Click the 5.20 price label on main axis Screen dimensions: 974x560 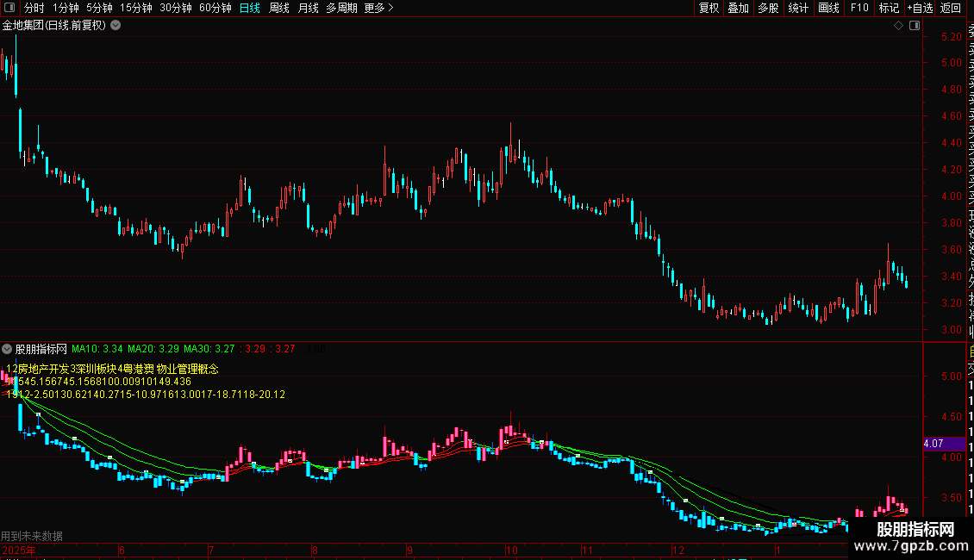tap(951, 37)
